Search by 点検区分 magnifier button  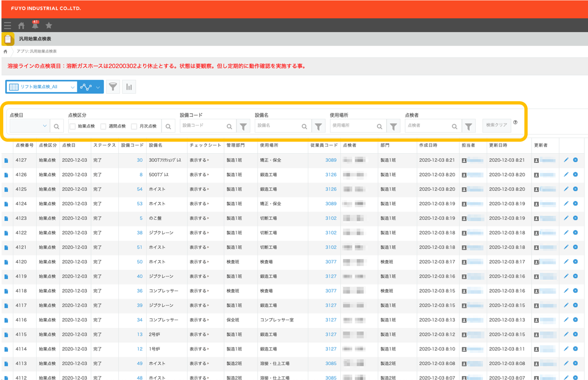(168, 126)
